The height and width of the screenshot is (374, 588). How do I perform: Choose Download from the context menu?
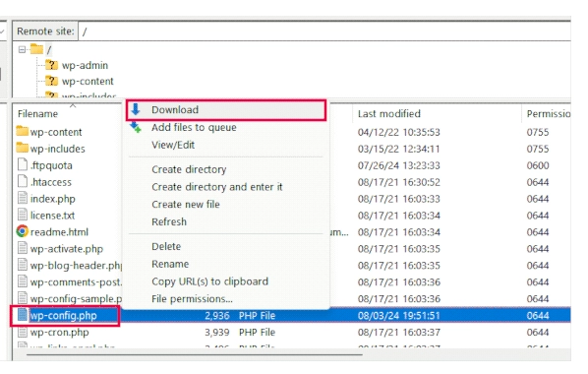pos(226,110)
